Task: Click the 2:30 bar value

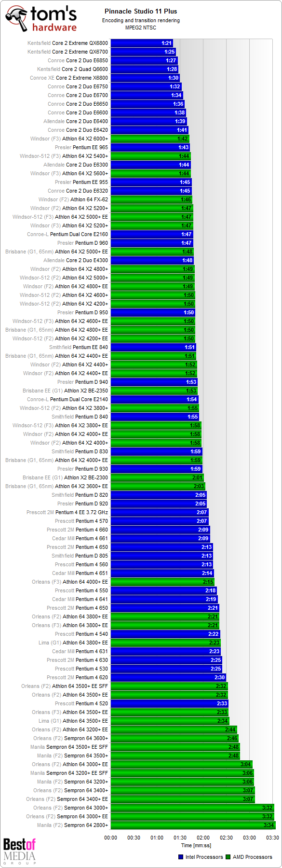Action: click(x=220, y=677)
